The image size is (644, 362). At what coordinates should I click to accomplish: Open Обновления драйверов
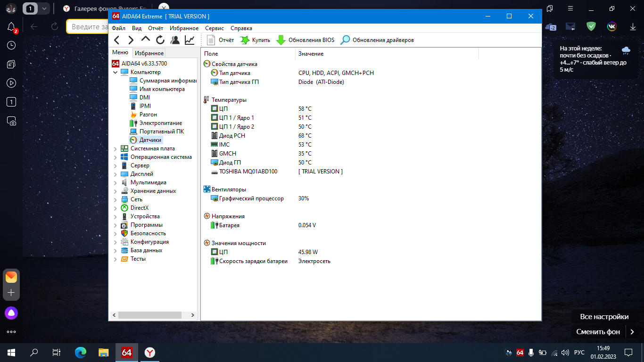click(377, 40)
